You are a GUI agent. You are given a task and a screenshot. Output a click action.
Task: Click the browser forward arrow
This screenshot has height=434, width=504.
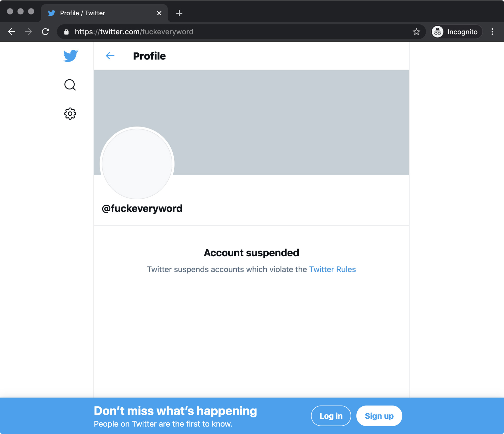[x=28, y=32]
